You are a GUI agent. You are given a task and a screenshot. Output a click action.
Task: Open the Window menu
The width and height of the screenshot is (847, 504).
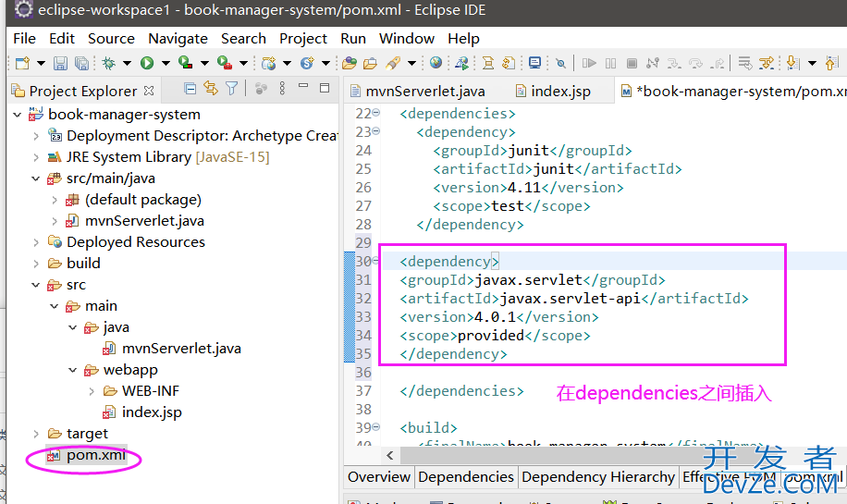click(406, 38)
